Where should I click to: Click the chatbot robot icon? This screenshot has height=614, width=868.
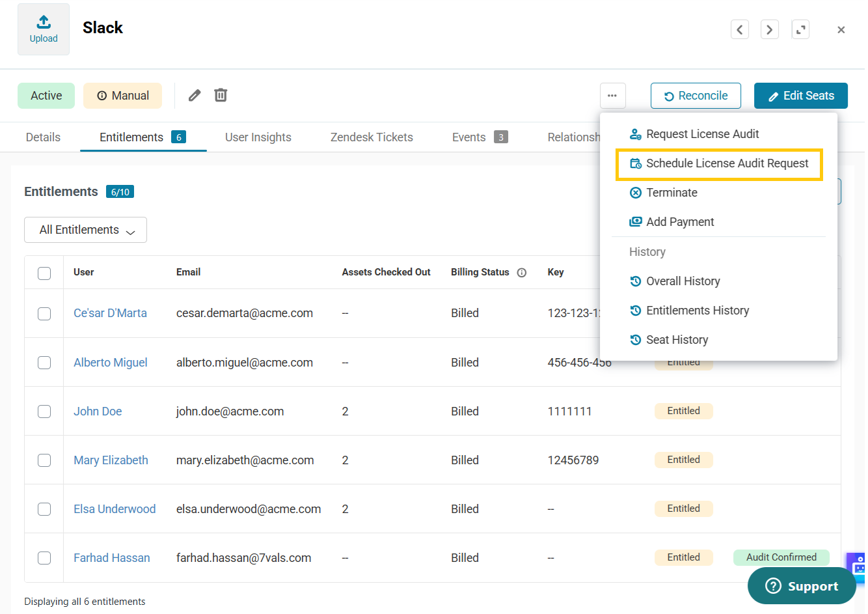858,567
